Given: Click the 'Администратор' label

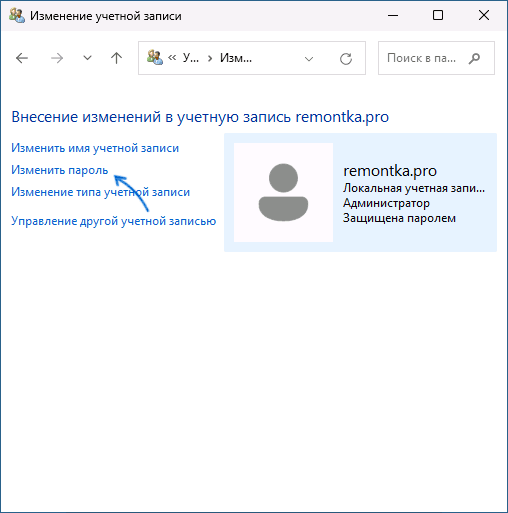Looking at the screenshot, I should coord(386,203).
